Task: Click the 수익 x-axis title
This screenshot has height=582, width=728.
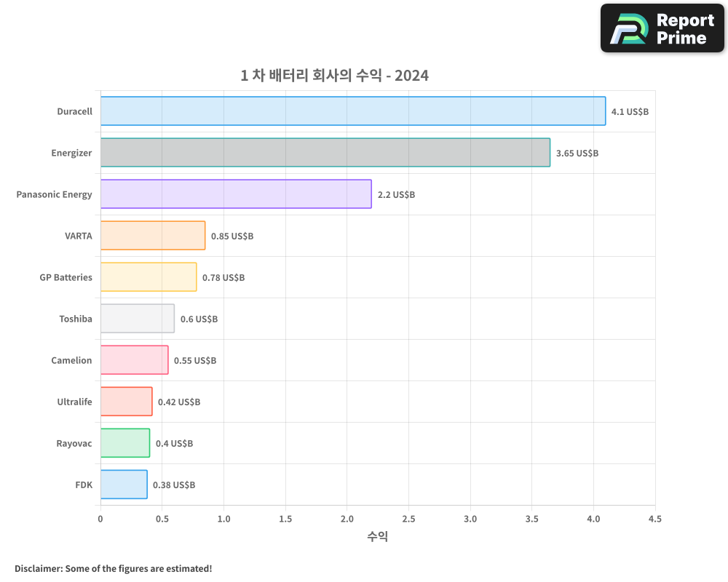Action: [378, 536]
